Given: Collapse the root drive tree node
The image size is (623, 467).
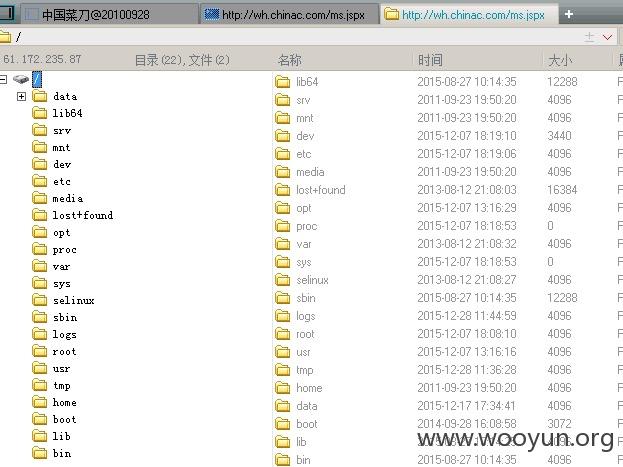Looking at the screenshot, I should 3,79.
